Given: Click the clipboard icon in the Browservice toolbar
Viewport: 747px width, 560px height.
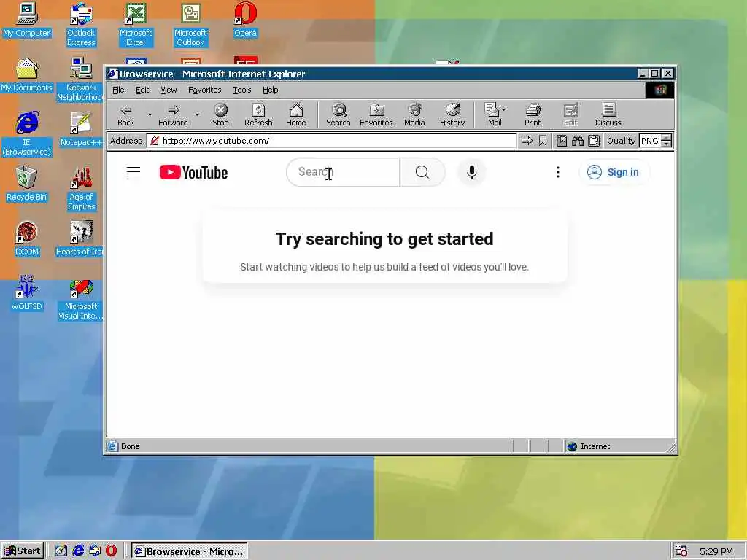Looking at the screenshot, I should [594, 141].
